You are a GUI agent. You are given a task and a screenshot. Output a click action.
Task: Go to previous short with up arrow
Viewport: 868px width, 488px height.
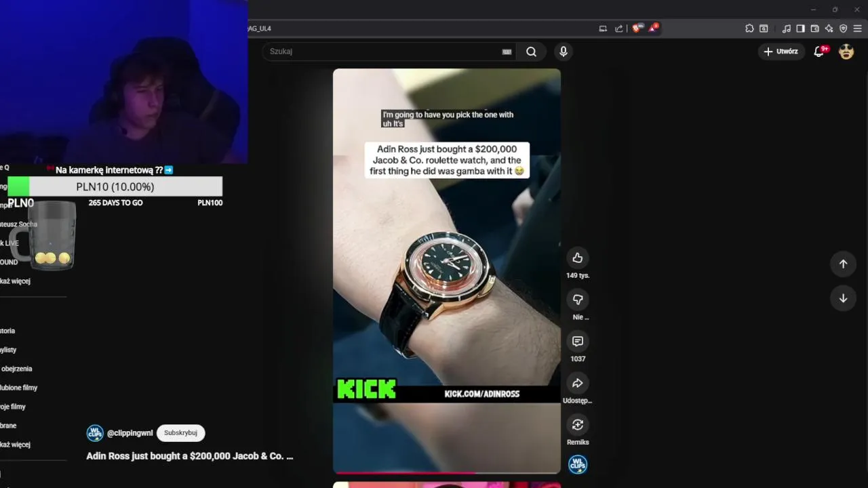click(843, 264)
